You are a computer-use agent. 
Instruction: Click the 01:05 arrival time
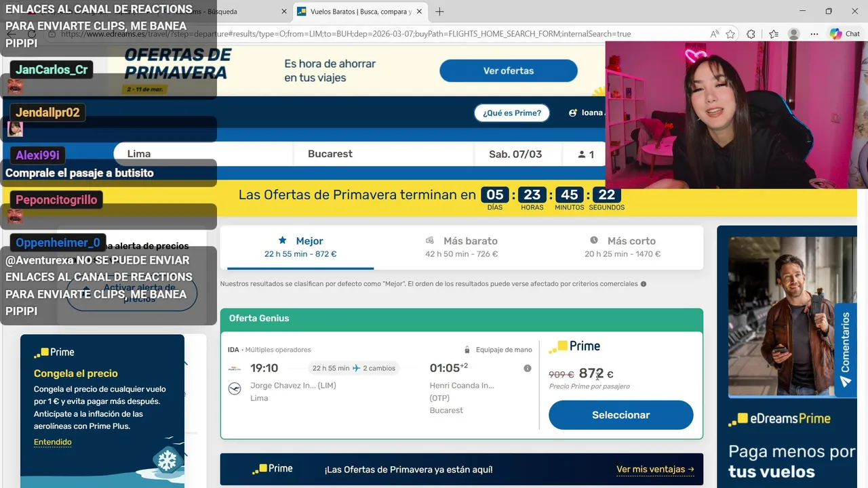(x=443, y=368)
